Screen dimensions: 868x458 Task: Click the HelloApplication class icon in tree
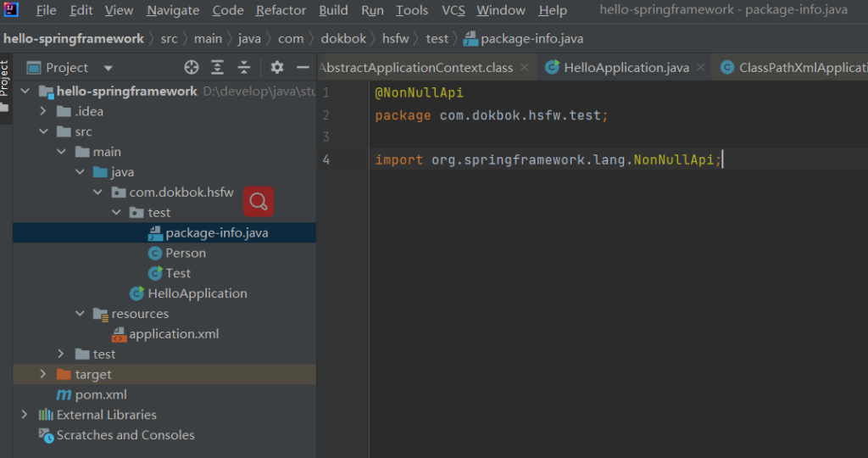pos(136,293)
